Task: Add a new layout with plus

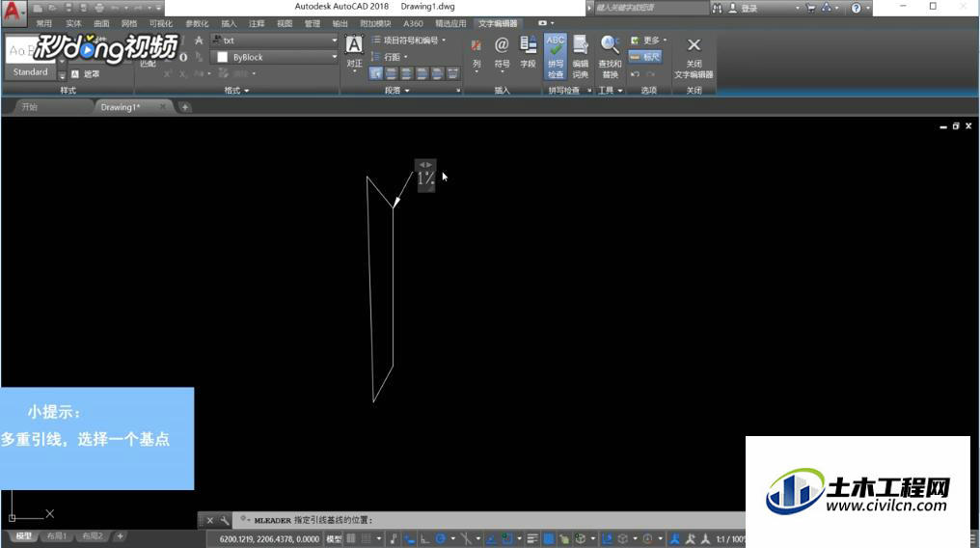Action: [120, 536]
